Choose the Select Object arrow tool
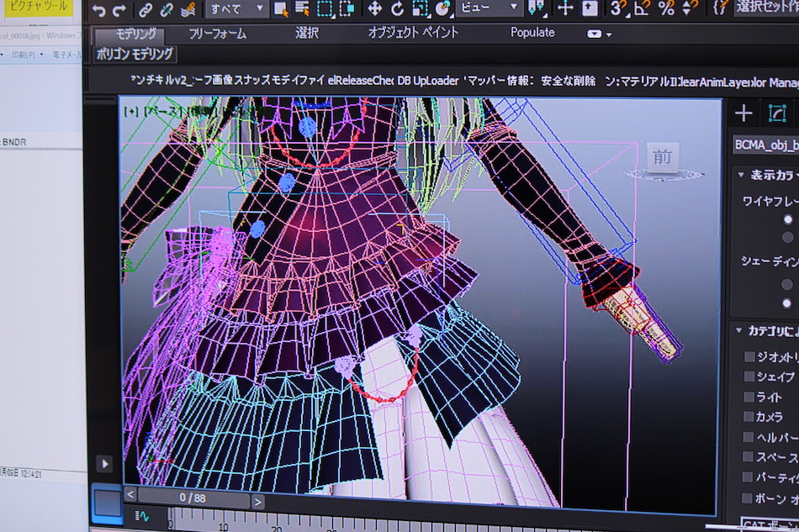Viewport: 799px width, 532px height. pyautogui.click(x=281, y=9)
